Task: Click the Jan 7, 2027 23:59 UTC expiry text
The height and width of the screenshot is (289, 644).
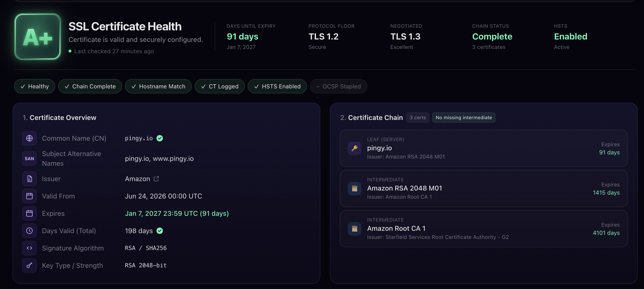Action: 177,213
